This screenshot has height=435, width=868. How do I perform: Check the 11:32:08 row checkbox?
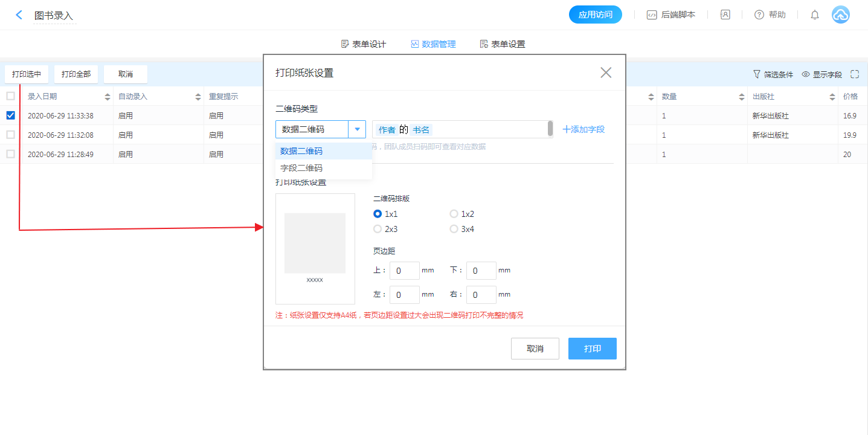coord(10,135)
